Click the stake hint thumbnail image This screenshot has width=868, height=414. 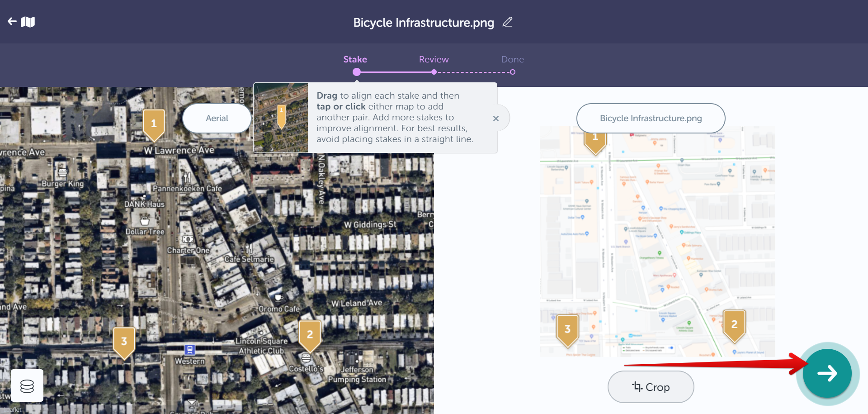click(x=281, y=118)
